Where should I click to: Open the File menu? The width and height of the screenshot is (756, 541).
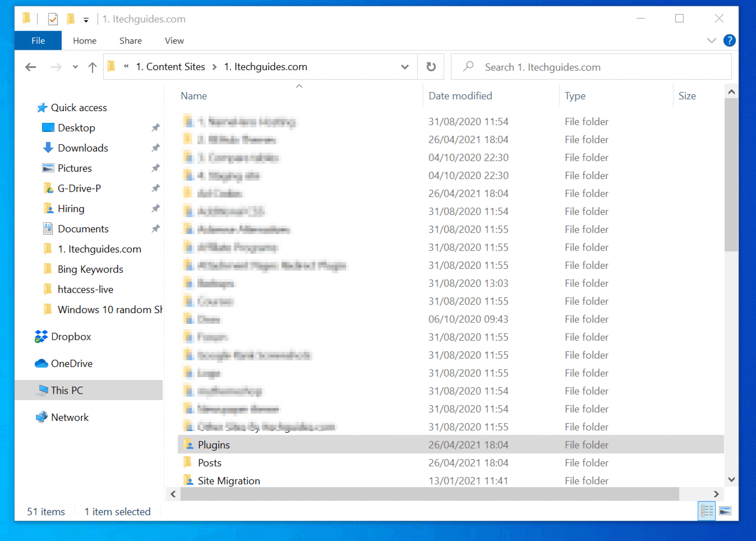38,41
